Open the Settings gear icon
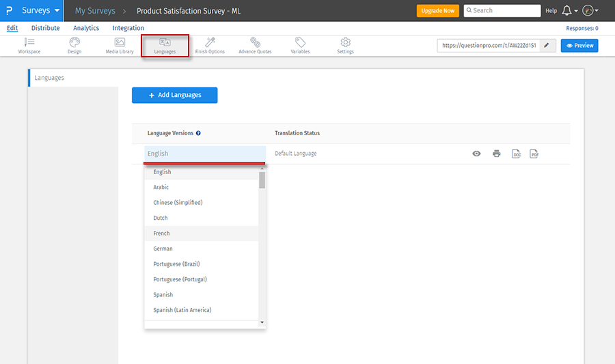This screenshot has width=615, height=364. [x=345, y=43]
